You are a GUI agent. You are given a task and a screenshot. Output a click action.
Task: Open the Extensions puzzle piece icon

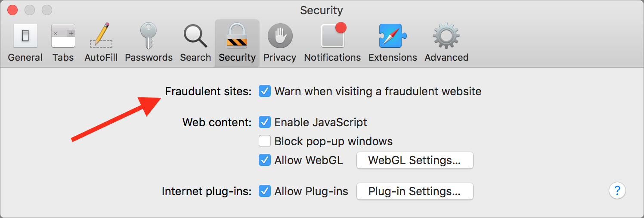[393, 36]
